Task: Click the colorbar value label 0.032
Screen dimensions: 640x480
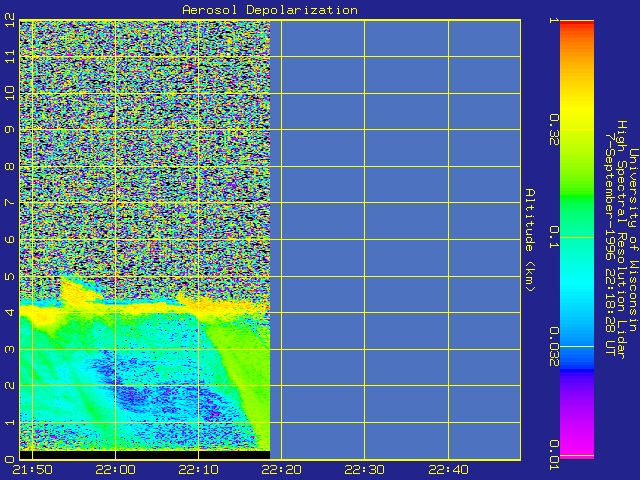Action: tap(554, 347)
